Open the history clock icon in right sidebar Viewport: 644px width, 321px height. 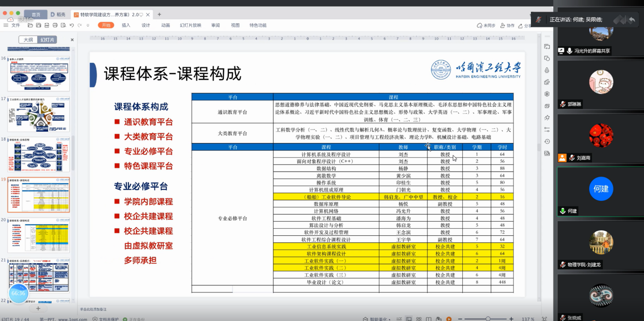(x=547, y=141)
